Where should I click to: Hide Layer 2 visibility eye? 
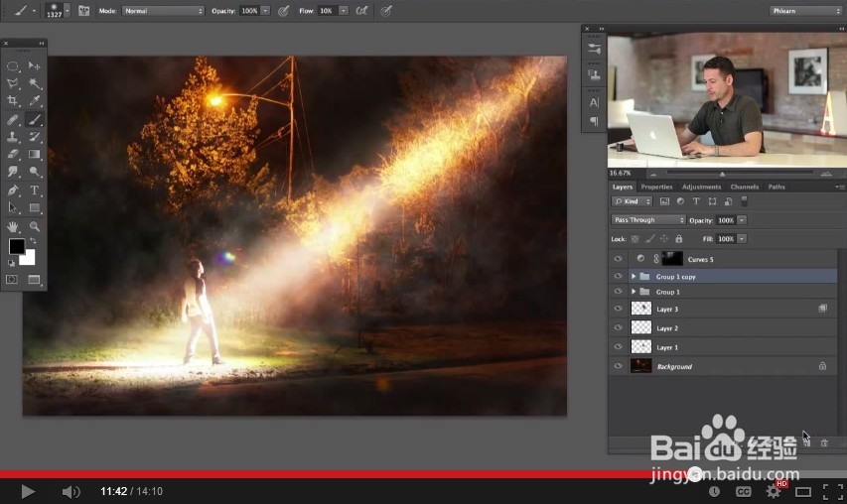point(618,327)
